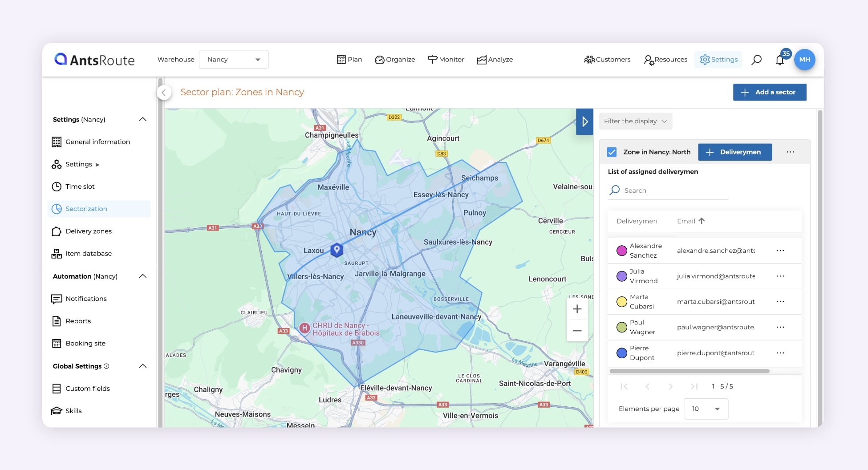Open the Elements per page selector
Image resolution: width=868 pixels, height=470 pixels.
click(x=706, y=409)
